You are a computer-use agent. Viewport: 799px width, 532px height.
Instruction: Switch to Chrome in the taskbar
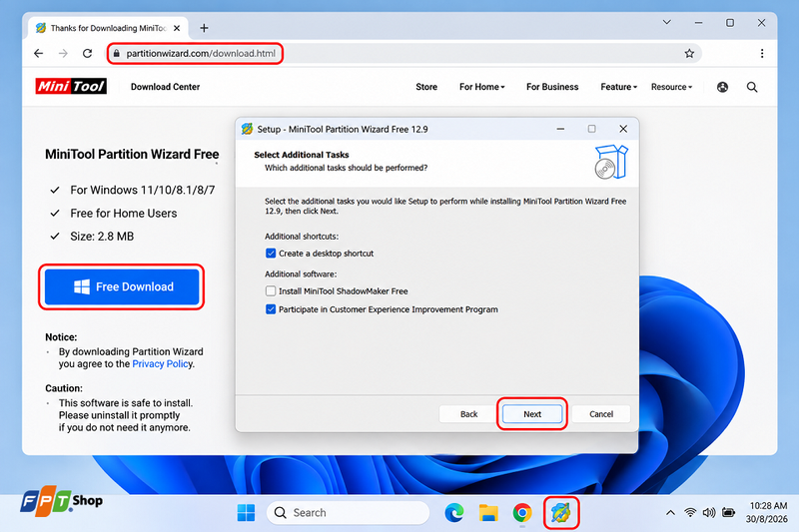(522, 513)
